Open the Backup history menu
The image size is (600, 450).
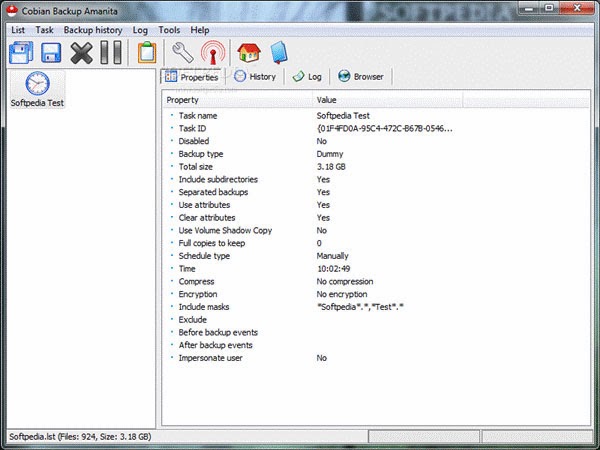tap(93, 30)
